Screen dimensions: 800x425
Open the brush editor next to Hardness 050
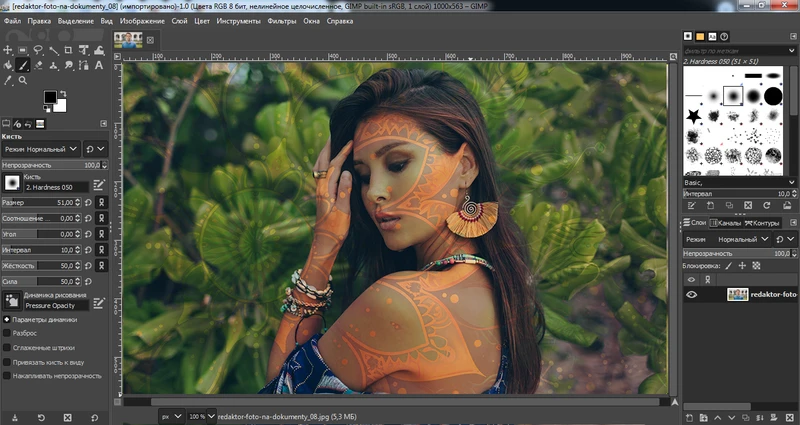99,184
